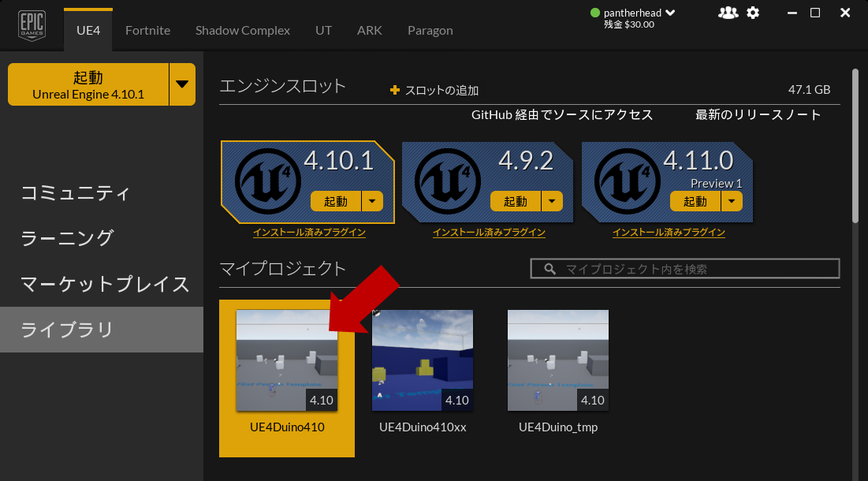Click the Unreal logo on 4.9.2 slot
This screenshot has height=481, width=868.
pyautogui.click(x=447, y=181)
